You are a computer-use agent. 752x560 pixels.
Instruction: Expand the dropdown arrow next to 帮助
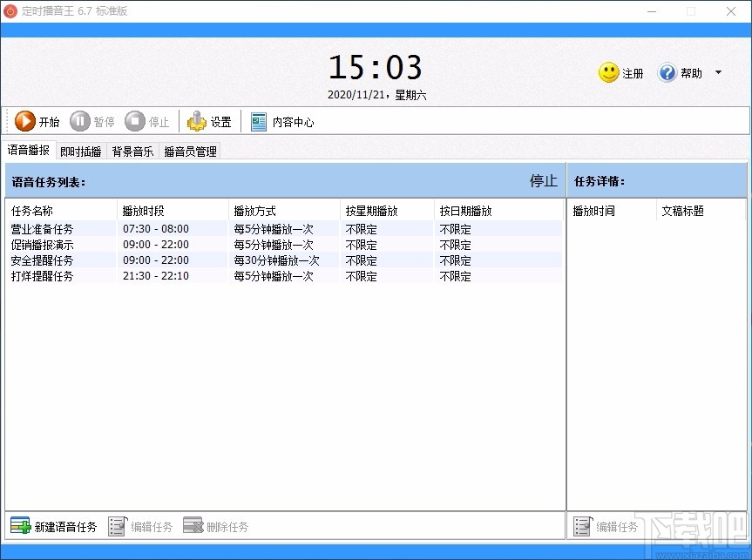[x=718, y=73]
